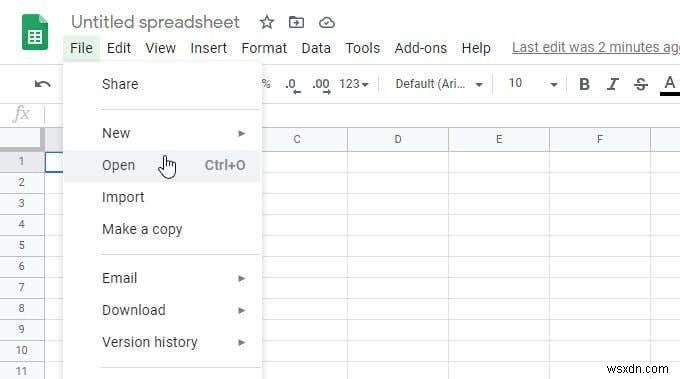Open the Insert menu
The height and width of the screenshot is (379, 680).
click(x=209, y=48)
